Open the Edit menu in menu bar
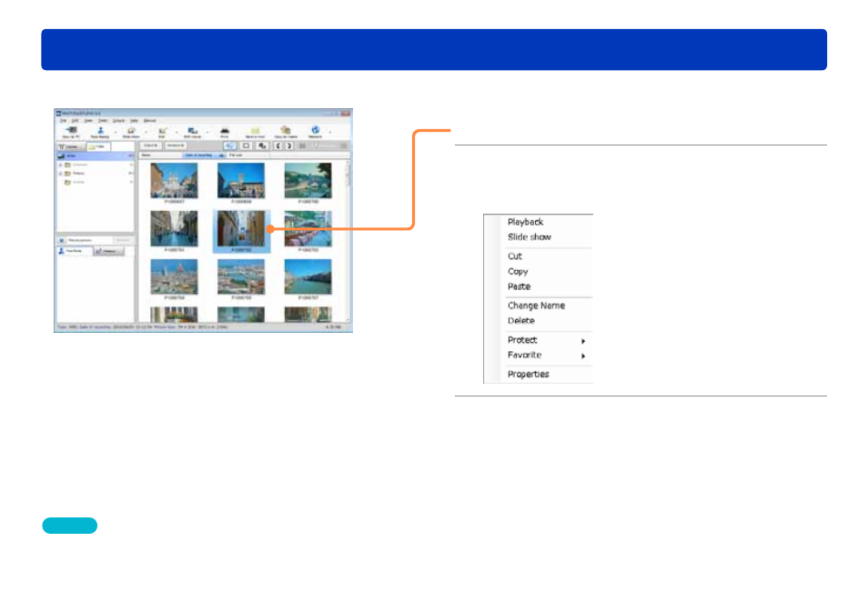 [75, 121]
